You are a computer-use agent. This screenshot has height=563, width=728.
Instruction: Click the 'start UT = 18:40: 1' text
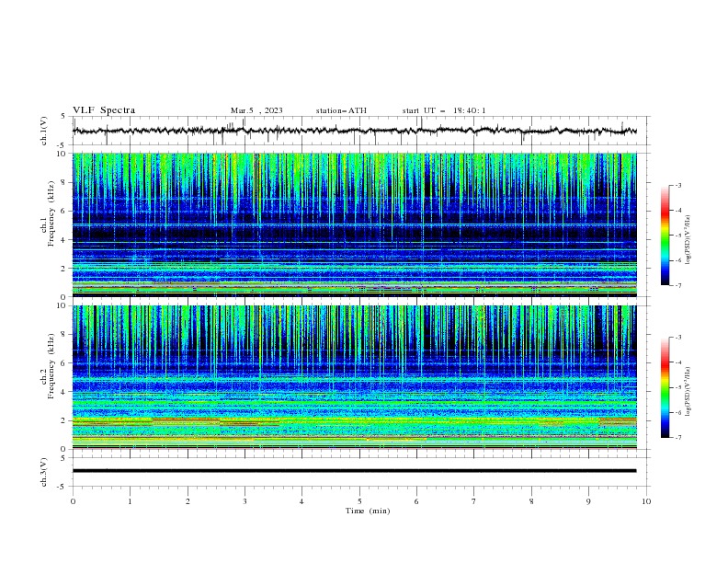click(444, 110)
